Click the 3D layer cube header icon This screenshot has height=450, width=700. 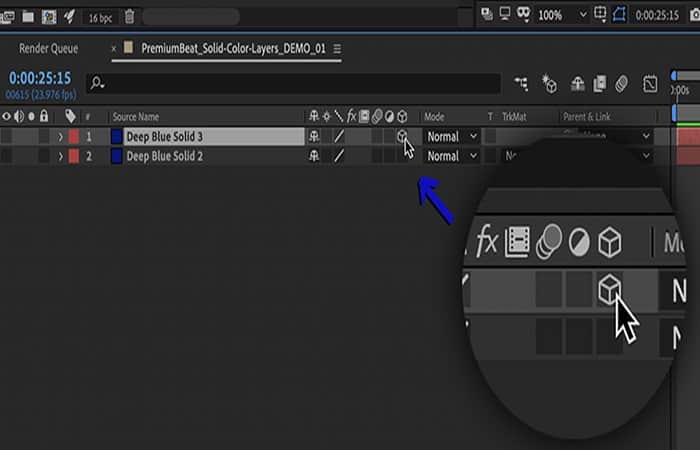pos(402,117)
